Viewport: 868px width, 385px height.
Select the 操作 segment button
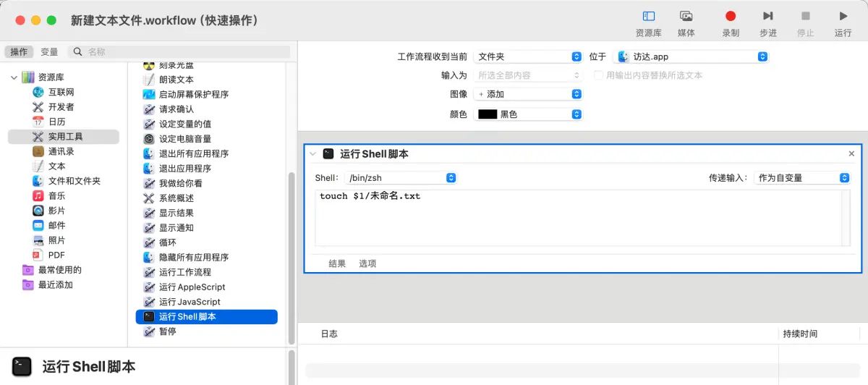coord(19,52)
